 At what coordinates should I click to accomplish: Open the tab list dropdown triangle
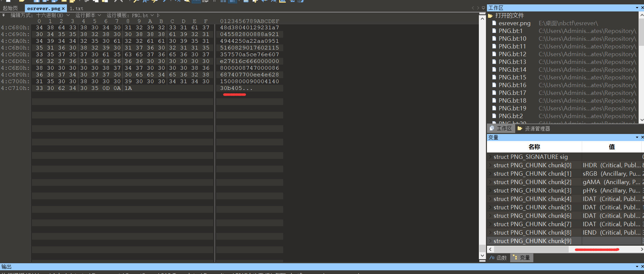483,8
